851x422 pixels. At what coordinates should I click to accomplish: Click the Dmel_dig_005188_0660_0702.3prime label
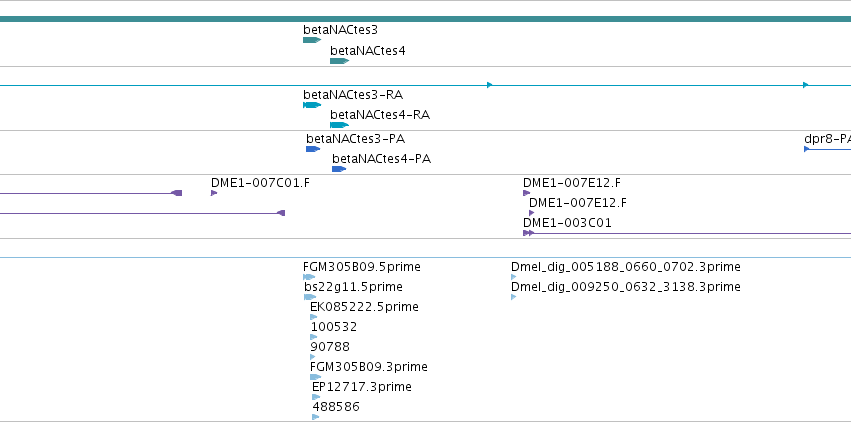point(626,266)
